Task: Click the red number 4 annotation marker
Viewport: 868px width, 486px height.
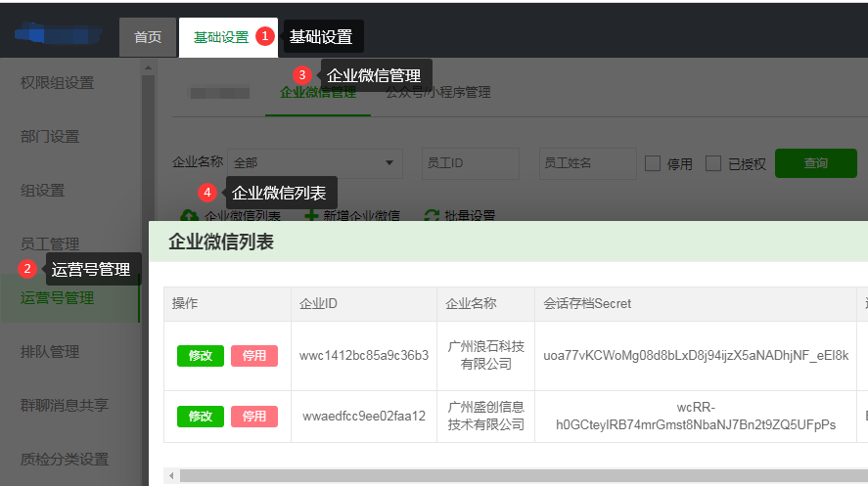Action: (x=206, y=192)
